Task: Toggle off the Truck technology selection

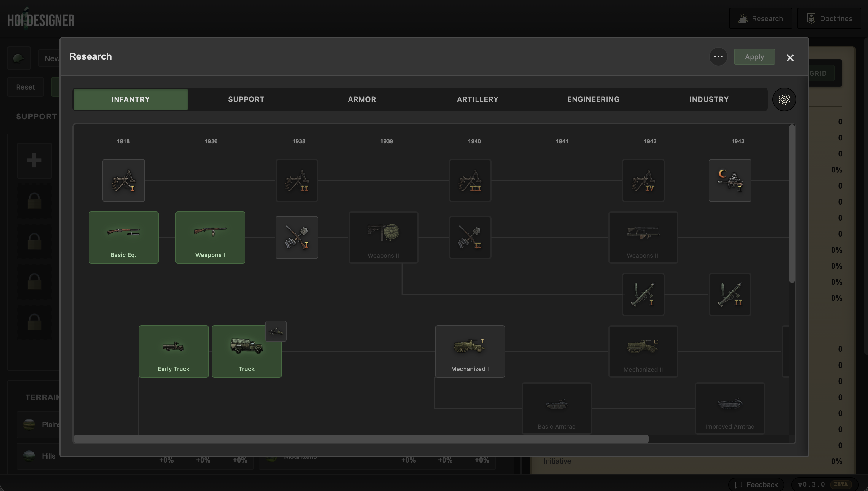Action: [246, 351]
